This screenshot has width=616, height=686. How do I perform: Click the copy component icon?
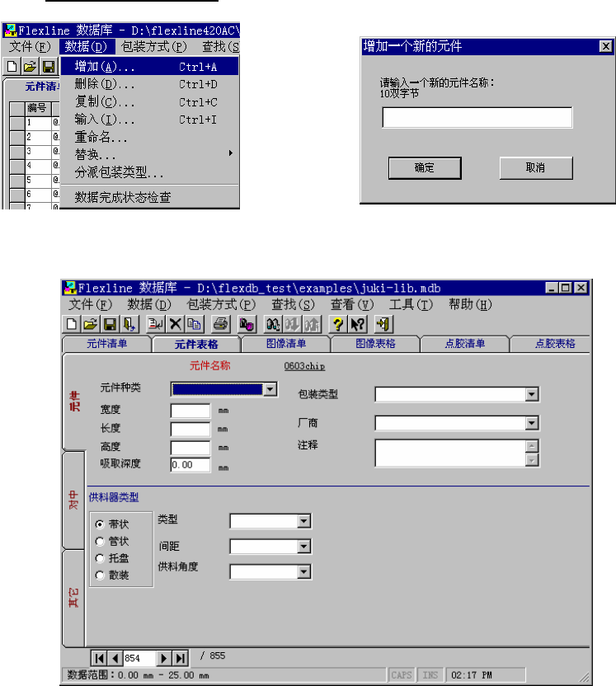[x=194, y=324]
